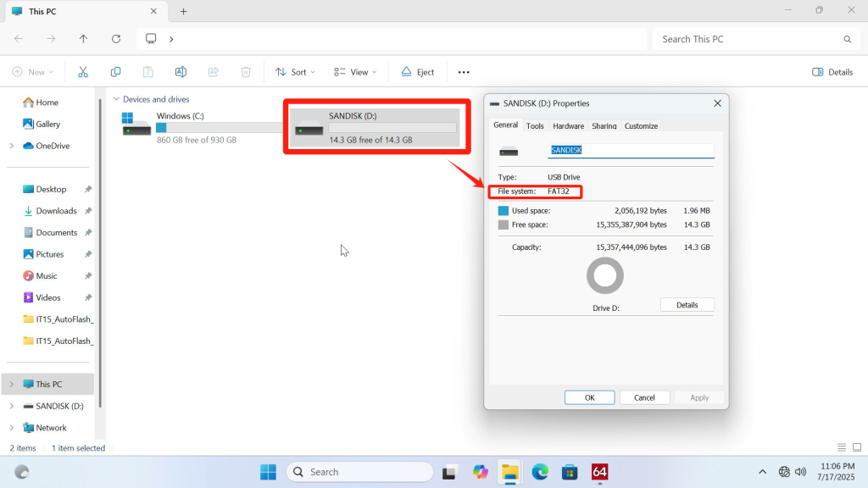
Task: Click the Apply button
Action: [x=699, y=397]
